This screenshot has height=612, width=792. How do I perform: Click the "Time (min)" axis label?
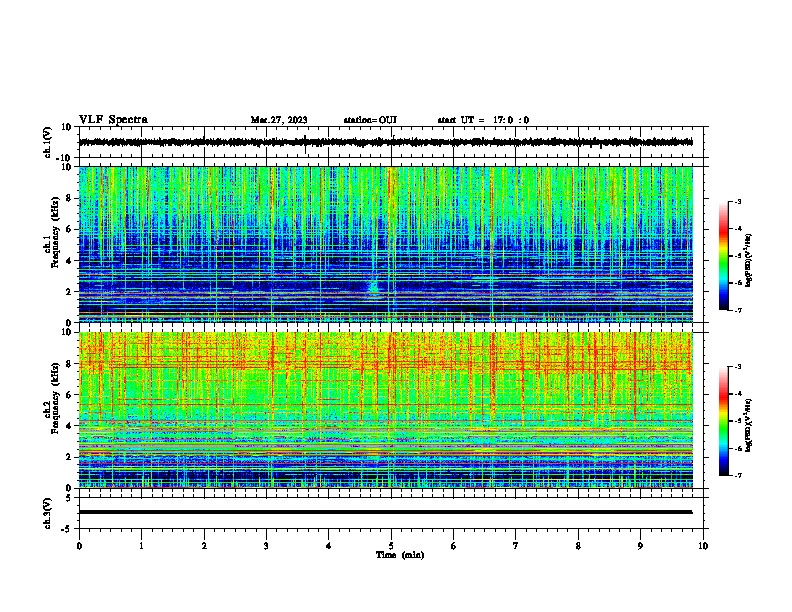400,555
